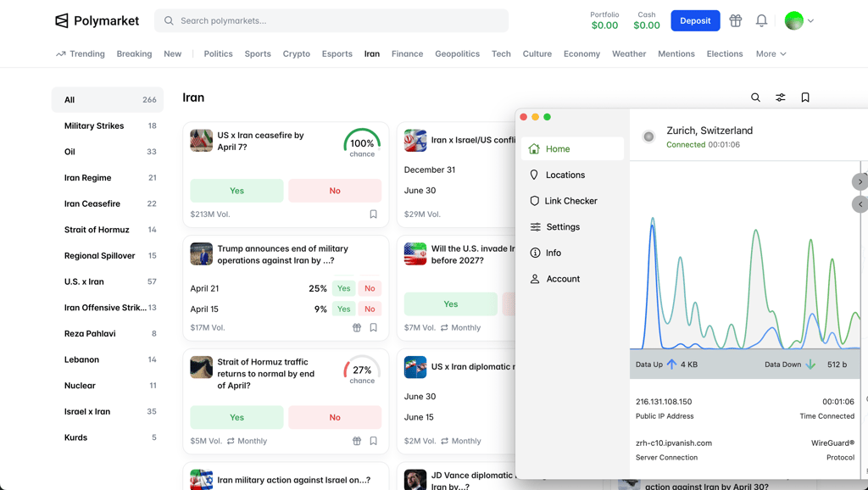Image resolution: width=868 pixels, height=490 pixels.
Task: Click Yes on US x Iran ceasefire
Action: coord(237,191)
